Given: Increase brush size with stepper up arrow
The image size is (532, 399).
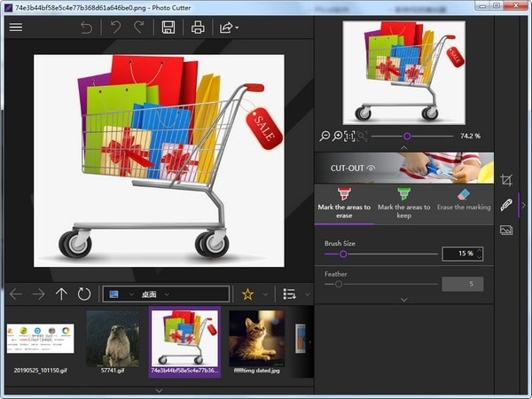Looking at the screenshot, I should (480, 251).
